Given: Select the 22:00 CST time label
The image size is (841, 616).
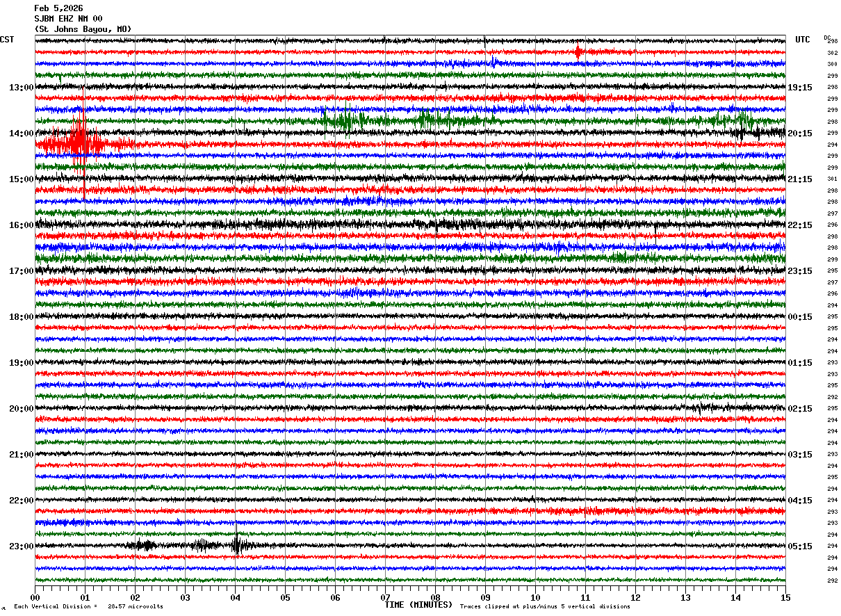Looking at the screenshot, I should pos(22,501).
